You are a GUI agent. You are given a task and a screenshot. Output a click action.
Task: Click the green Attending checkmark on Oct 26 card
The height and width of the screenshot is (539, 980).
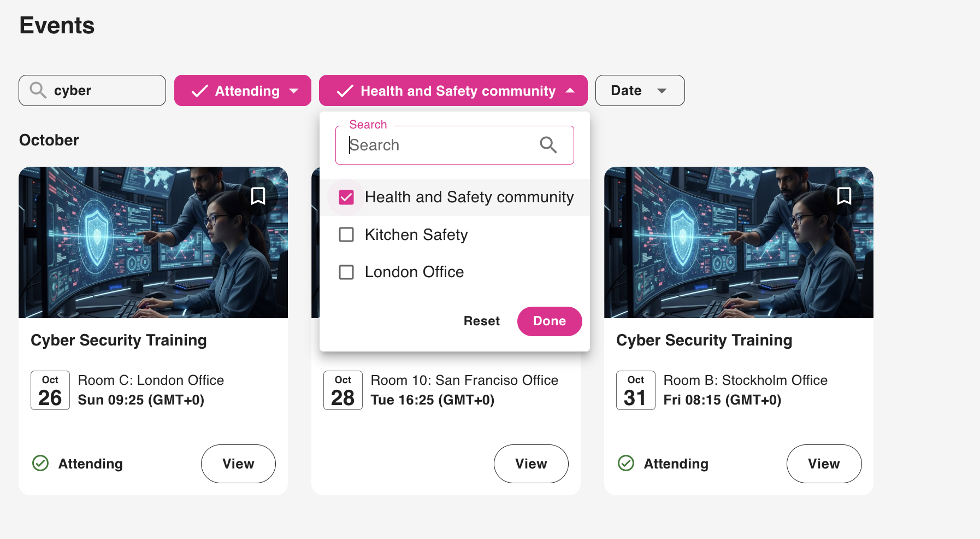tap(40, 464)
